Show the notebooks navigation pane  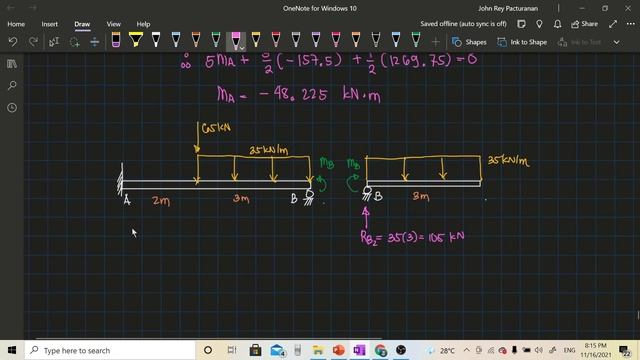[12, 64]
